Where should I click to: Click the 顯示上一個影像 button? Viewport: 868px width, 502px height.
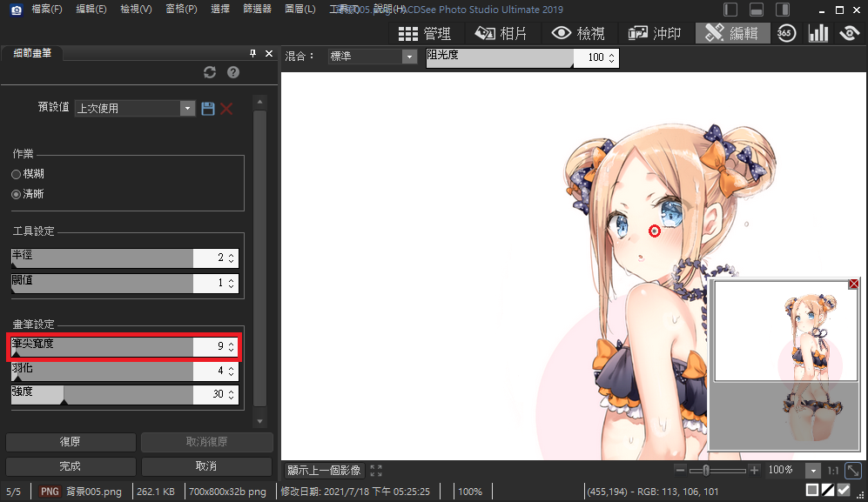[324, 471]
